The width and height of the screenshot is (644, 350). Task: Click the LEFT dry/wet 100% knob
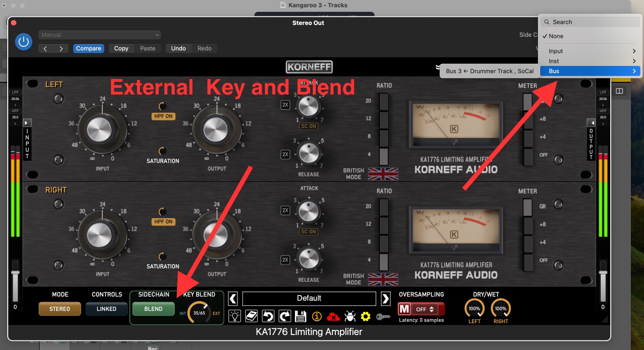pos(474,309)
